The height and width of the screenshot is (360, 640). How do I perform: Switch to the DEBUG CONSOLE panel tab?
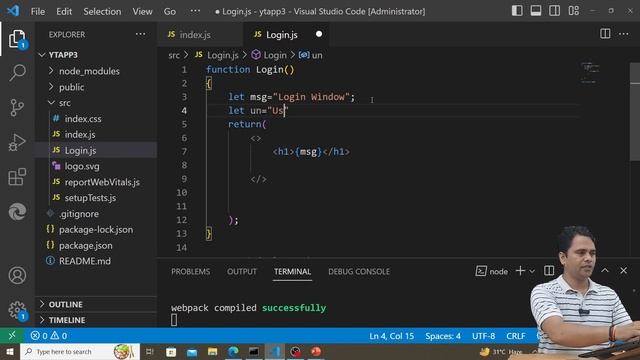point(359,272)
